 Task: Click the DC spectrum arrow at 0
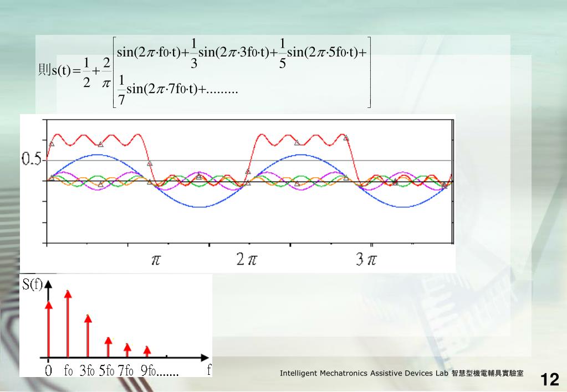(49, 329)
